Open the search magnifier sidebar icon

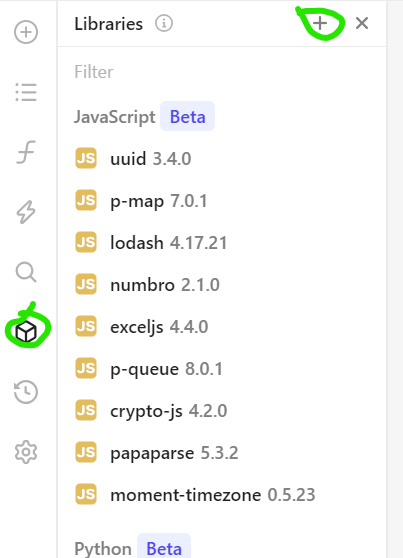coord(26,272)
